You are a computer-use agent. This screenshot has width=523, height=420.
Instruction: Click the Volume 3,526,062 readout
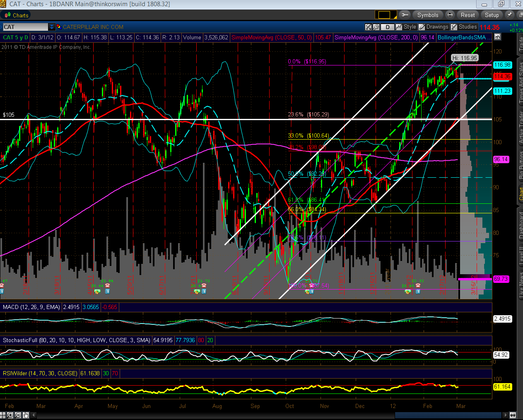click(206, 37)
